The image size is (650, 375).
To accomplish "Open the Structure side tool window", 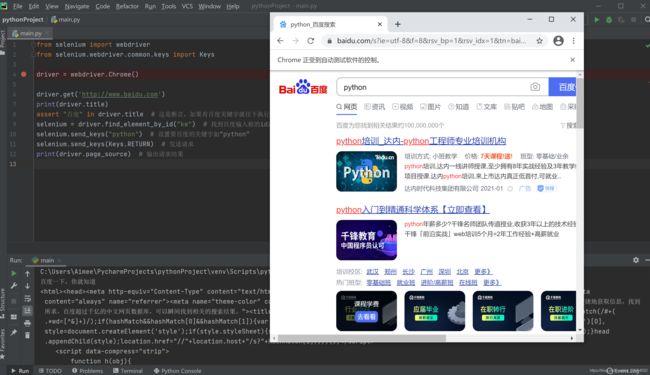I will [2, 303].
